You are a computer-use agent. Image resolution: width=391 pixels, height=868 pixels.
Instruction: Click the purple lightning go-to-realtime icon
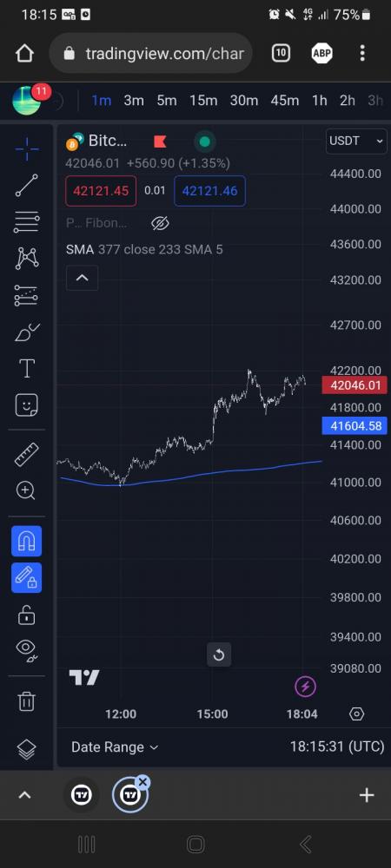click(x=305, y=687)
